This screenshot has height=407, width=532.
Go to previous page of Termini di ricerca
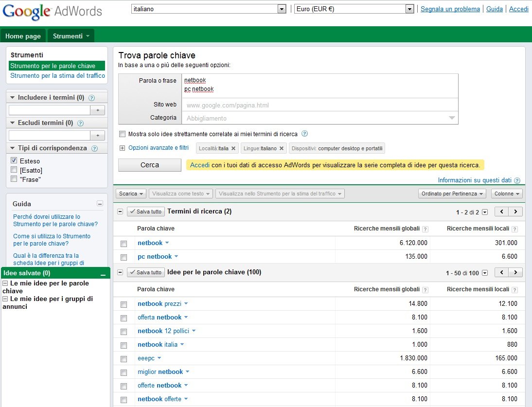point(501,212)
